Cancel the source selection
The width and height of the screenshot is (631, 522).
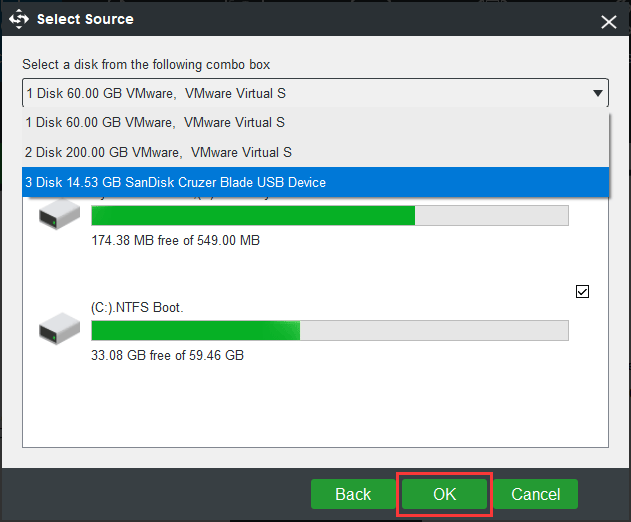click(x=535, y=494)
